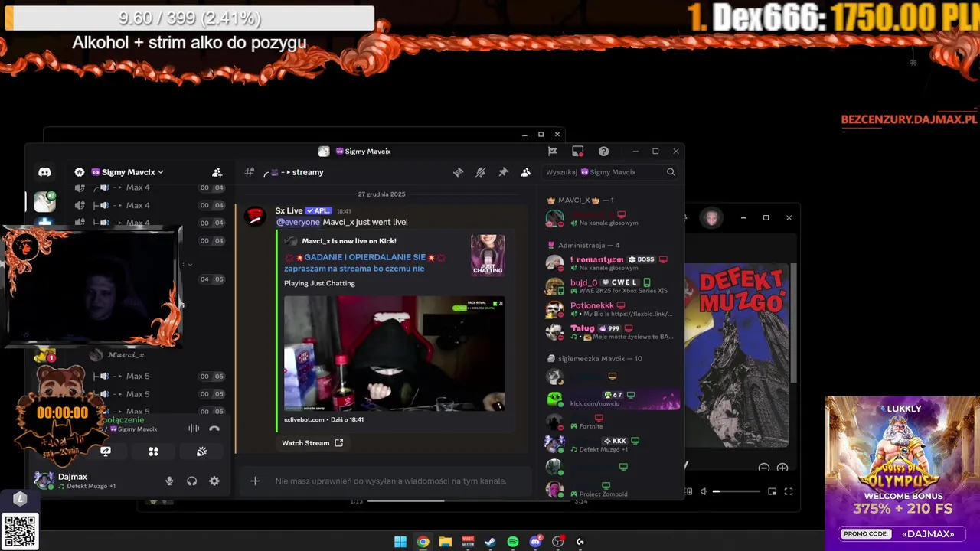
Task: Click member playing Fortnite
Action: [x=611, y=422]
